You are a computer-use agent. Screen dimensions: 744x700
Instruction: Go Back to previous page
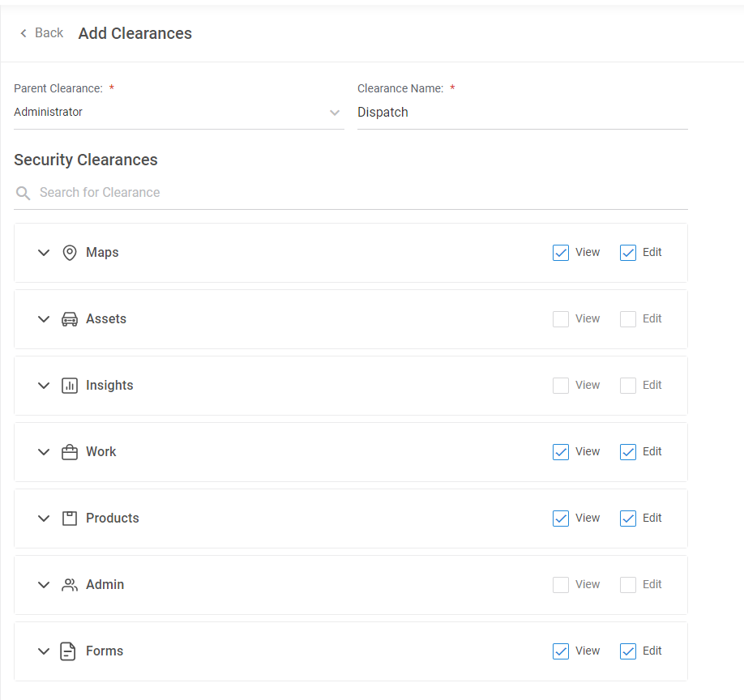pyautogui.click(x=41, y=33)
